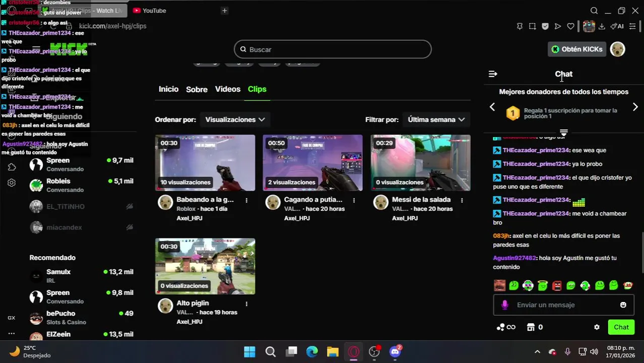Image resolution: width=644 pixels, height=363 pixels.
Task: Open the Opera sidebar three-dots menu
Action: click(x=12, y=333)
